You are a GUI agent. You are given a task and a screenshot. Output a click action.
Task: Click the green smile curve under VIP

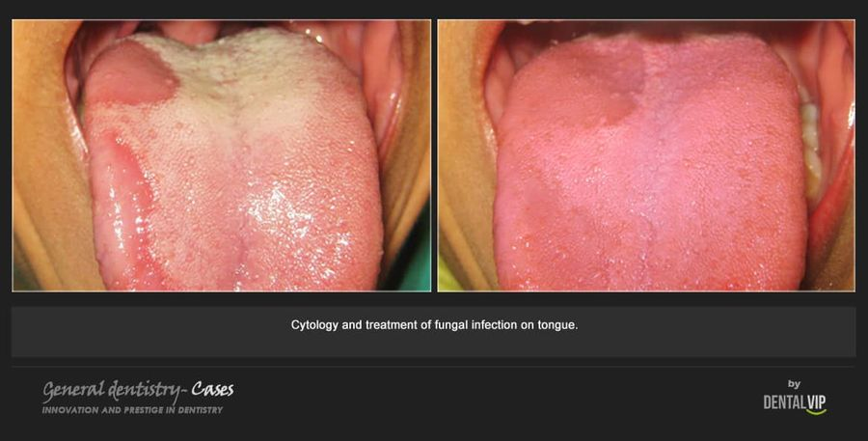[x=817, y=412]
